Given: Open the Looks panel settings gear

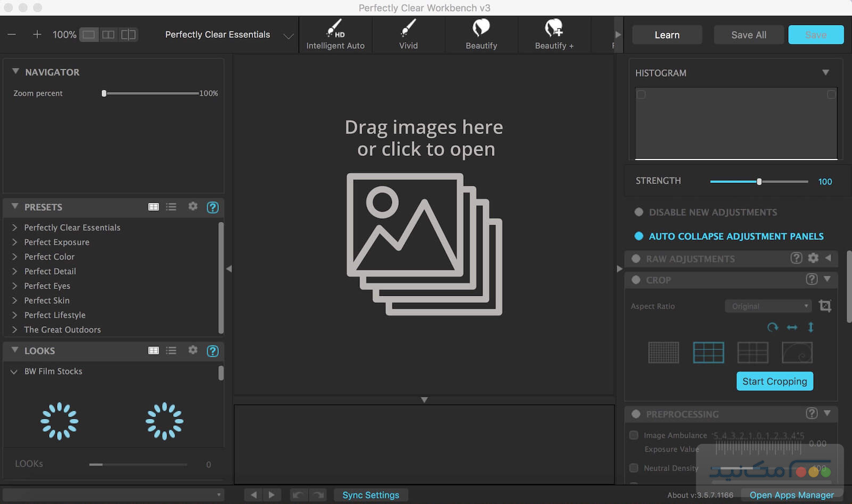Looking at the screenshot, I should [x=193, y=350].
